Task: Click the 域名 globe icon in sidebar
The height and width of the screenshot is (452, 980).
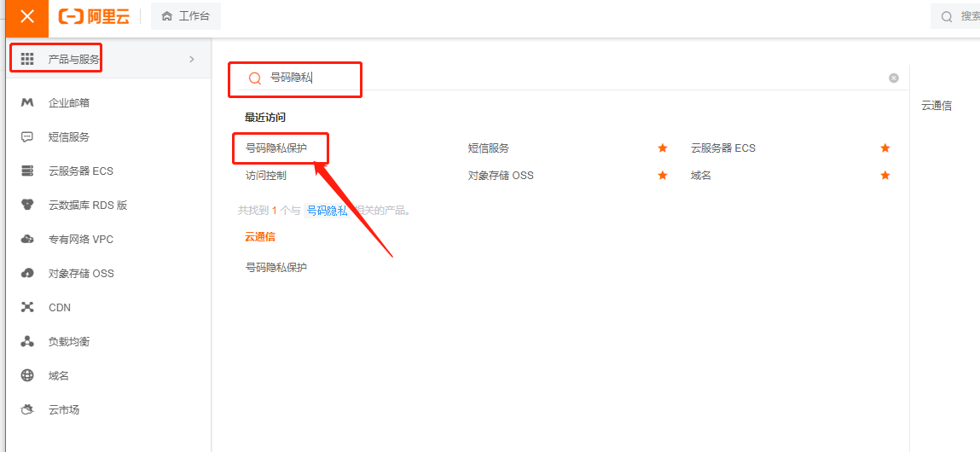Action: [x=27, y=376]
